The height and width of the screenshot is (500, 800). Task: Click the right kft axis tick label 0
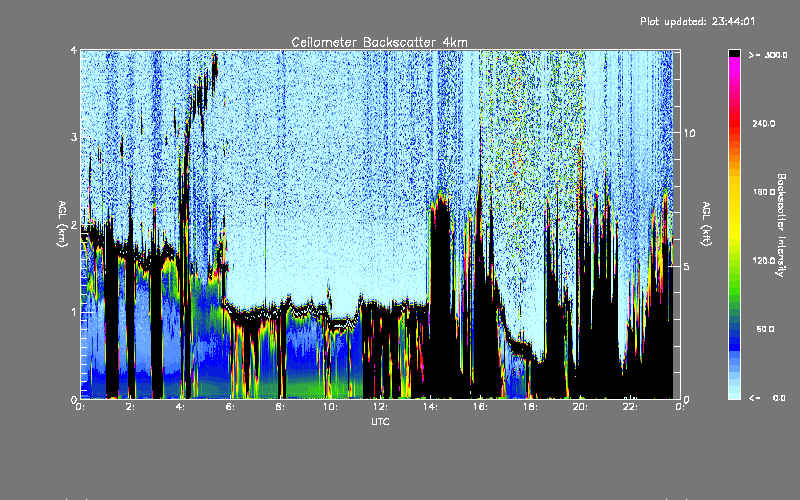(x=687, y=399)
